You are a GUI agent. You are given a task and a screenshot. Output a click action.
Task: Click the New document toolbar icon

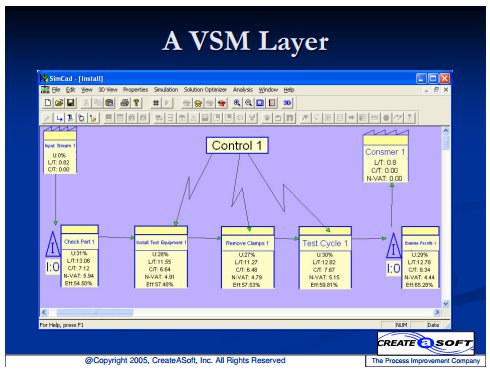(48, 103)
